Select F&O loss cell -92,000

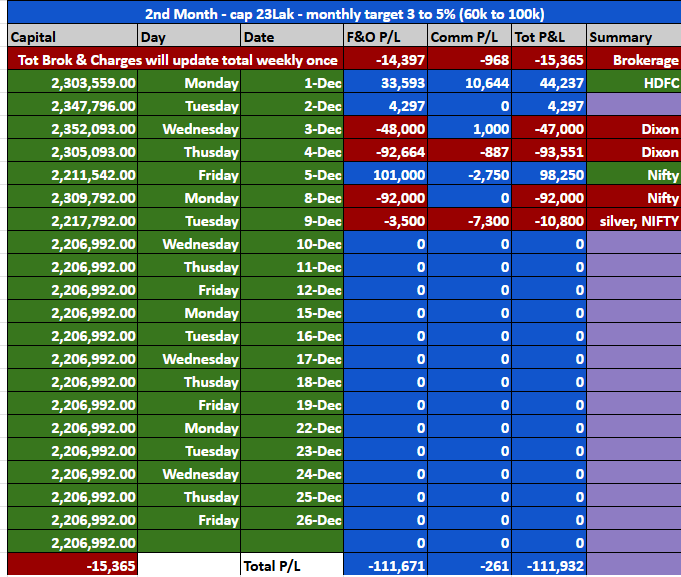point(385,198)
